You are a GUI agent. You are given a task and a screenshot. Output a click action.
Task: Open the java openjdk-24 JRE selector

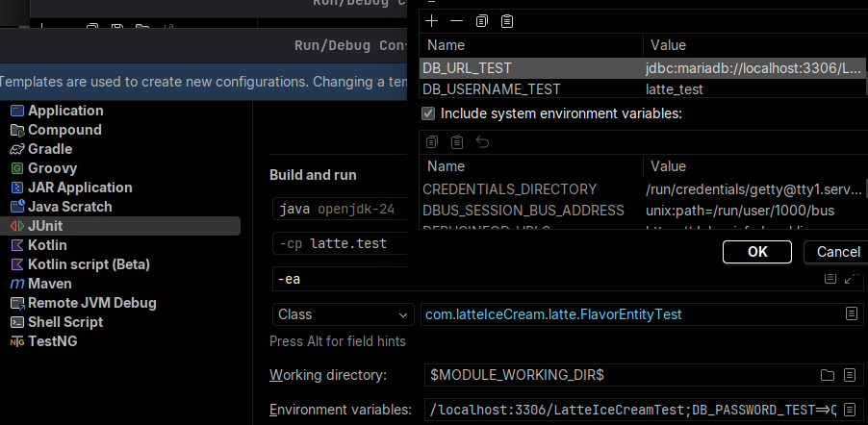pos(340,210)
